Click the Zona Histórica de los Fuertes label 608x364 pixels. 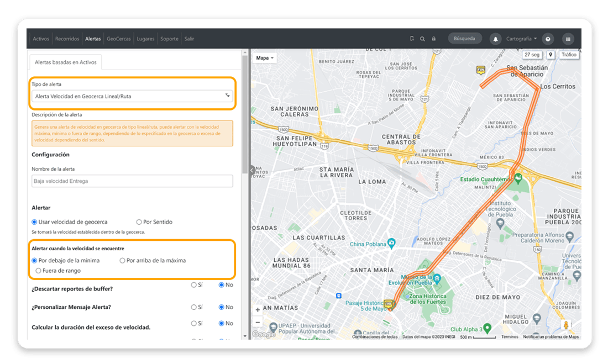[428, 299]
